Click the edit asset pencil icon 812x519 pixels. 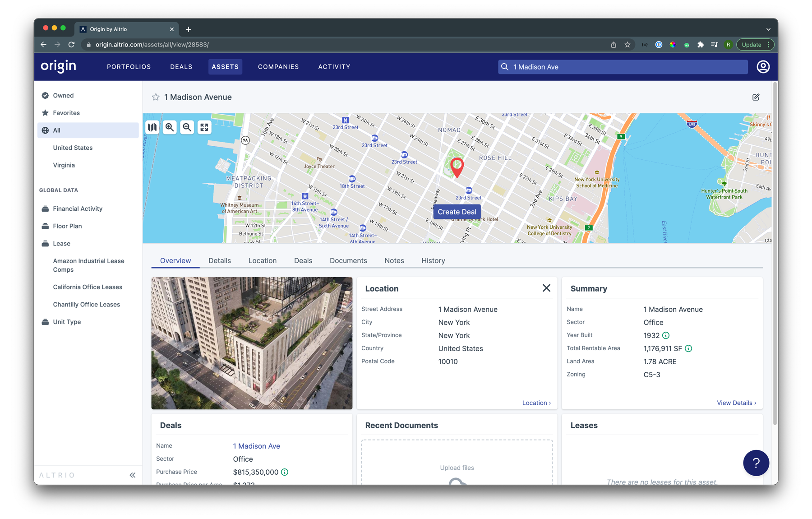click(756, 97)
